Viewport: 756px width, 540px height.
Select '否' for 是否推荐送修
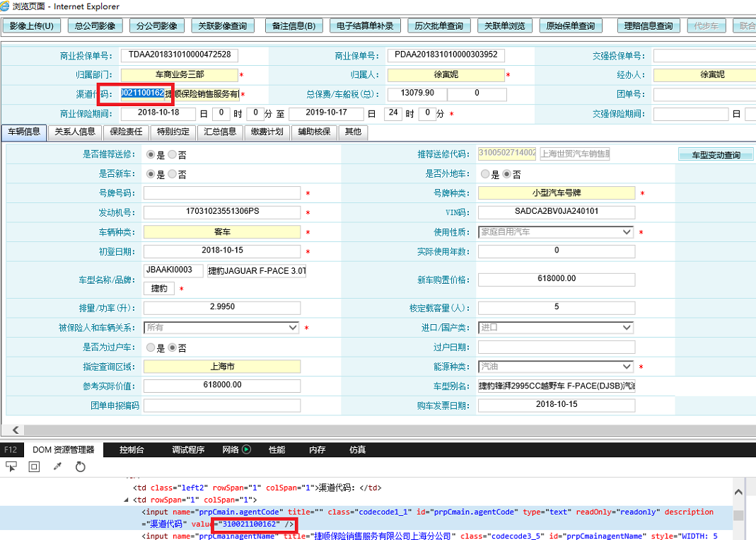(x=173, y=155)
